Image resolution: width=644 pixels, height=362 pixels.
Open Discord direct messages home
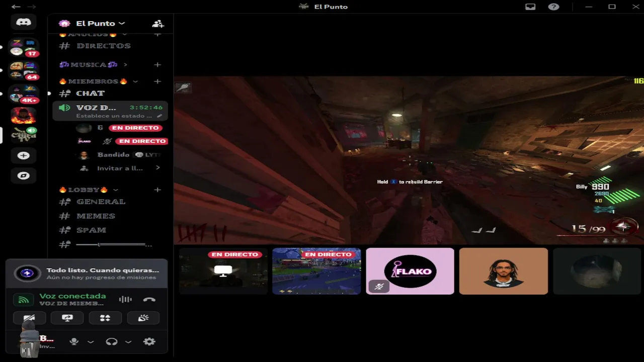click(x=24, y=23)
